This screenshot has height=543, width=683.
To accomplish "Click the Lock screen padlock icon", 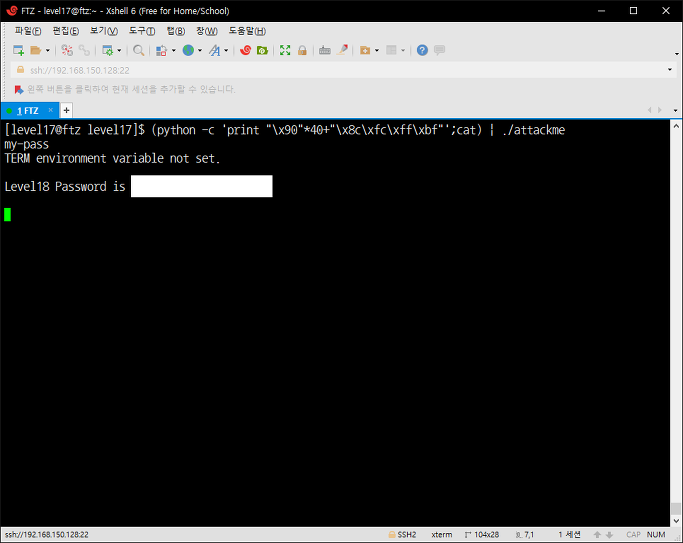I will [x=302, y=51].
